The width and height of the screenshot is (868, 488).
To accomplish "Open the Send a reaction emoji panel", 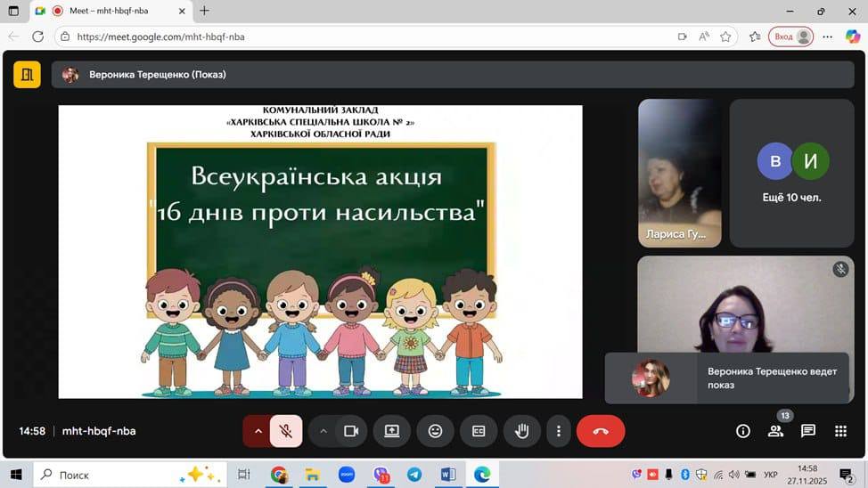I will [x=435, y=431].
